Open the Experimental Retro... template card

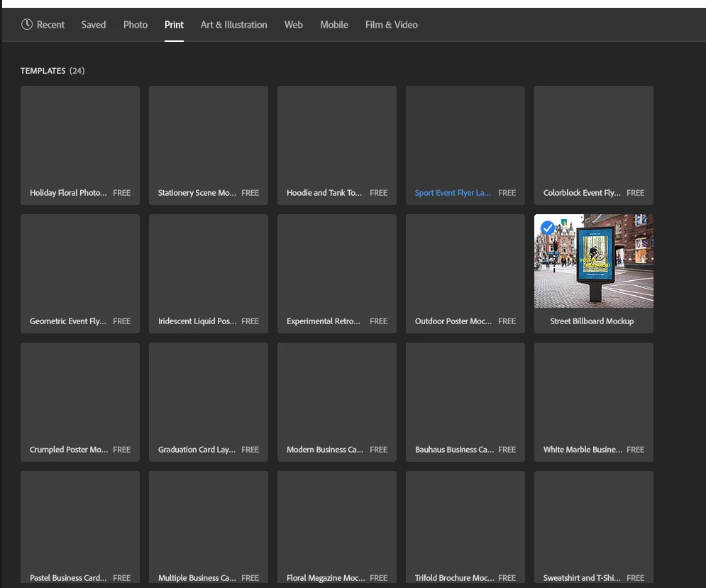click(x=337, y=274)
